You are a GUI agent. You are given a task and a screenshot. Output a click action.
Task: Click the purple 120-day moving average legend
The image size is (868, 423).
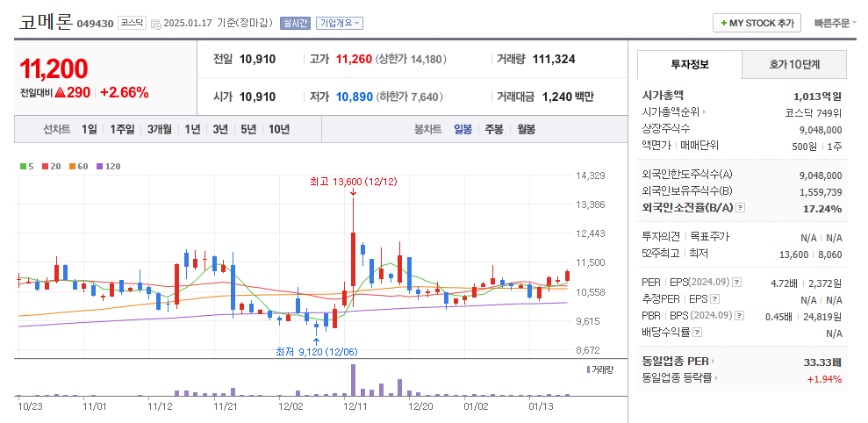click(x=108, y=166)
